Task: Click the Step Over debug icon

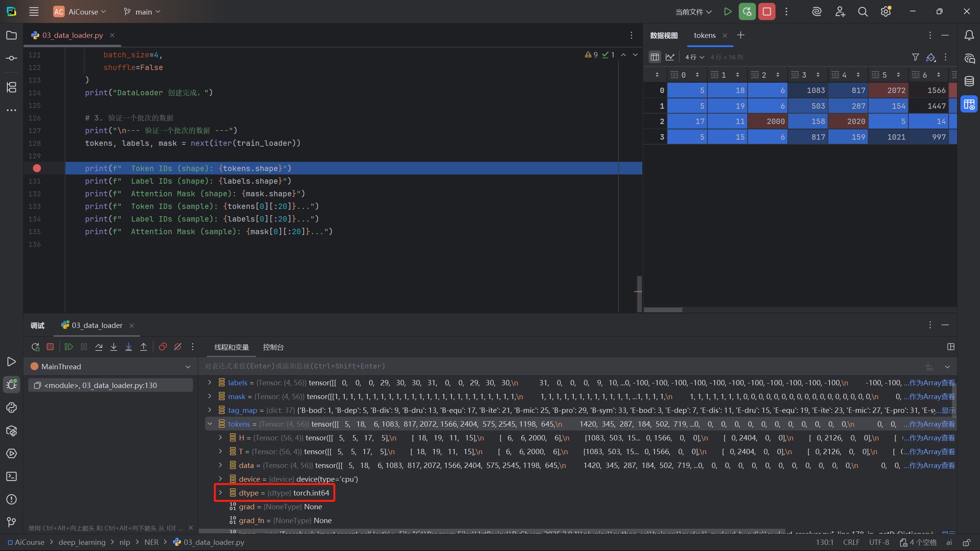Action: click(99, 347)
